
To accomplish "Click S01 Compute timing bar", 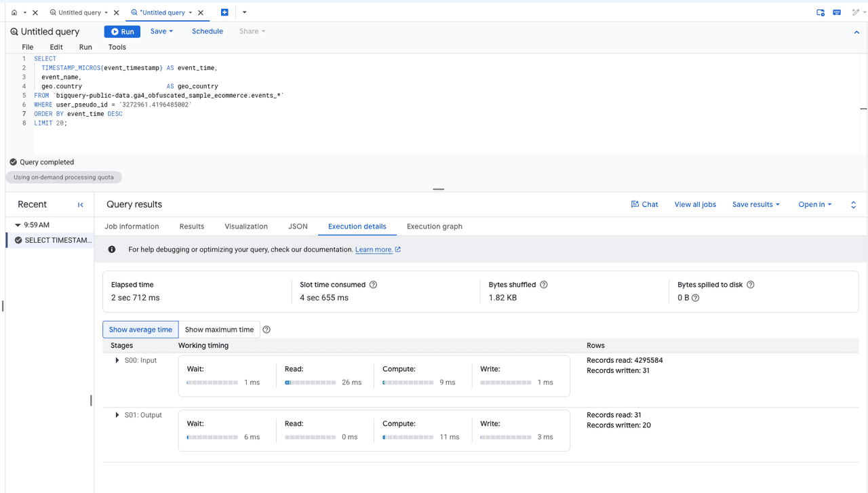I will click(x=408, y=437).
